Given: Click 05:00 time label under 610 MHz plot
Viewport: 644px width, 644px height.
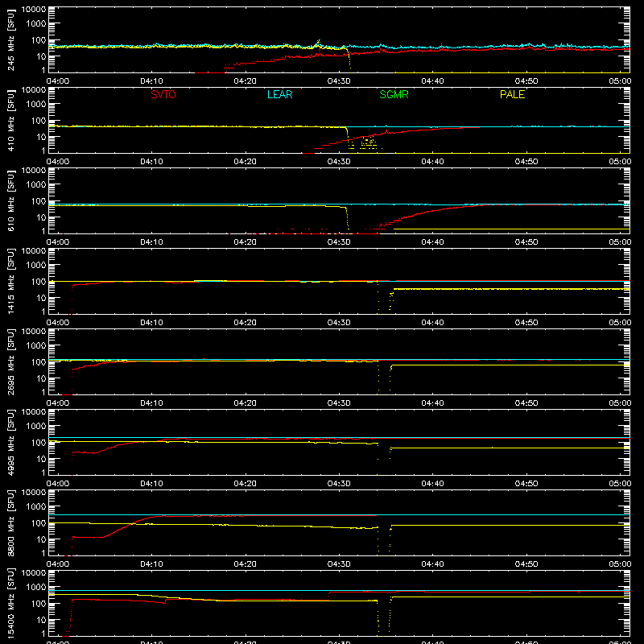Looking at the screenshot, I should click(x=620, y=242).
